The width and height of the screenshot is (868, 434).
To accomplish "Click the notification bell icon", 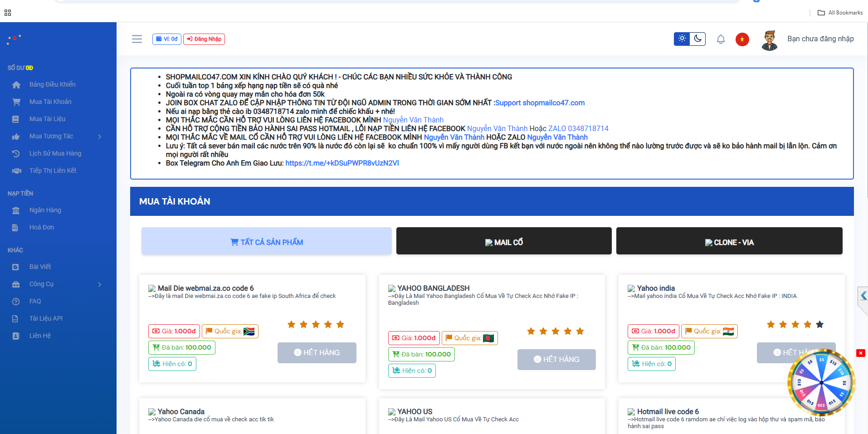I will (x=721, y=39).
